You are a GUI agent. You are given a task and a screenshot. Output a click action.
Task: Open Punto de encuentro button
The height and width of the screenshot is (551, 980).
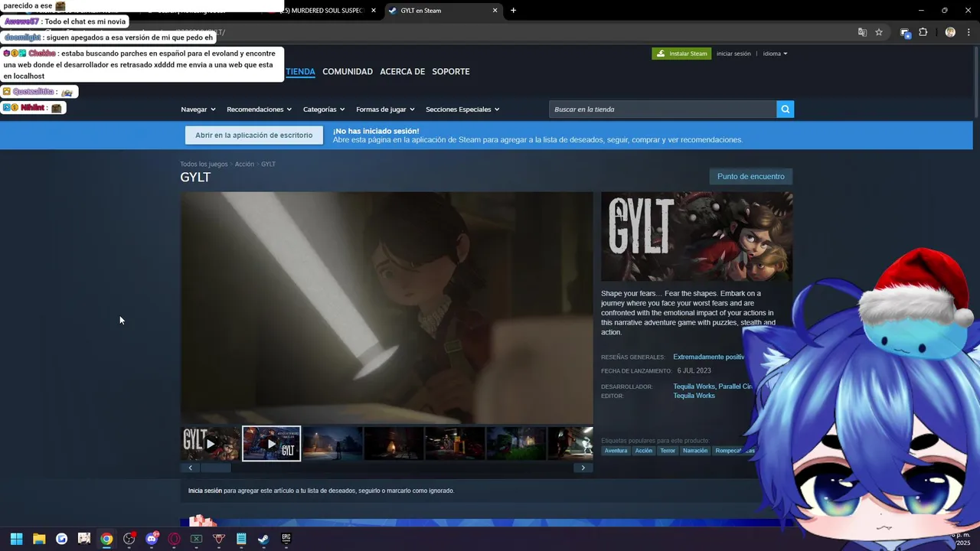tap(751, 177)
